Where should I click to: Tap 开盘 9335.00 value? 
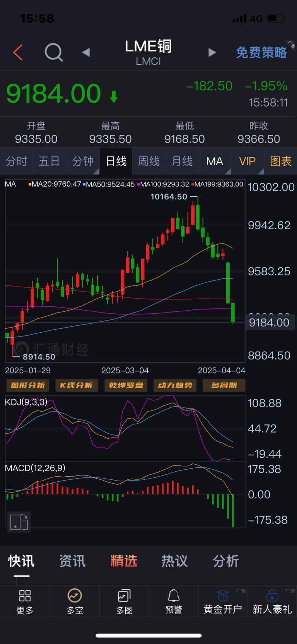tap(36, 139)
